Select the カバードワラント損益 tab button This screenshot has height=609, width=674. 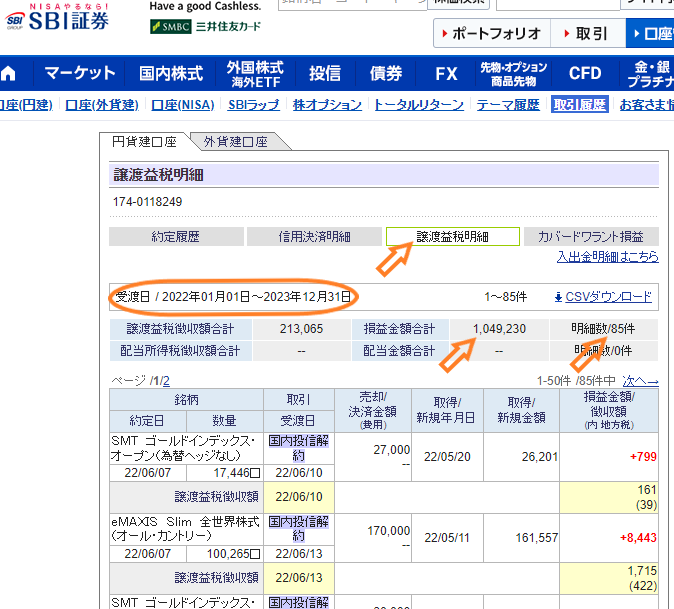click(x=591, y=237)
